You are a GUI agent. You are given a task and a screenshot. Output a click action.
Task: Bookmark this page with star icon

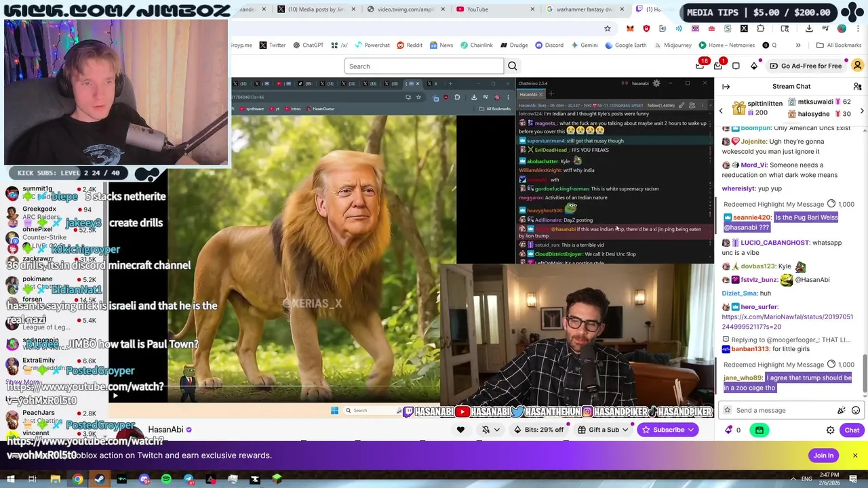tap(608, 28)
